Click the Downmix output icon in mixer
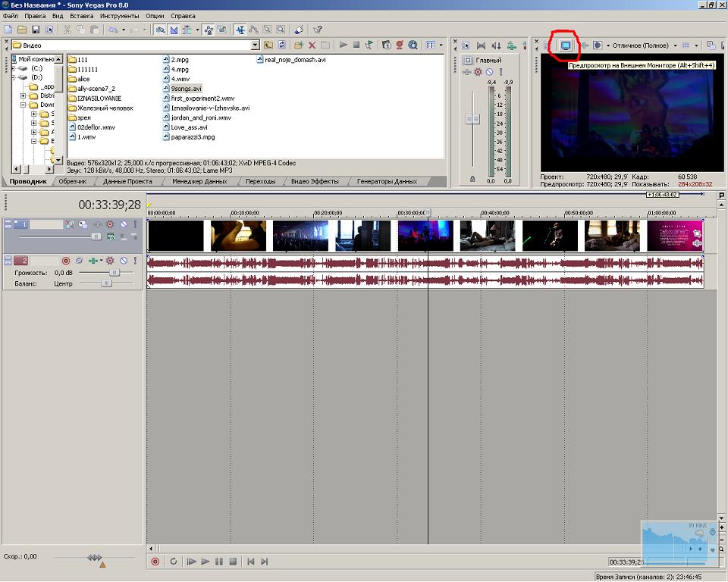This screenshot has height=582, width=728. click(481, 45)
